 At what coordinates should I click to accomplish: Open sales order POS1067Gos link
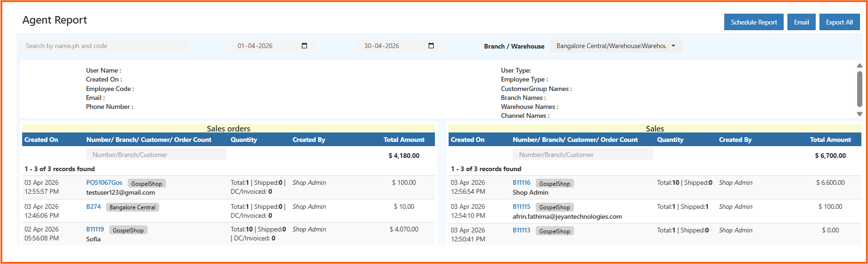click(104, 182)
